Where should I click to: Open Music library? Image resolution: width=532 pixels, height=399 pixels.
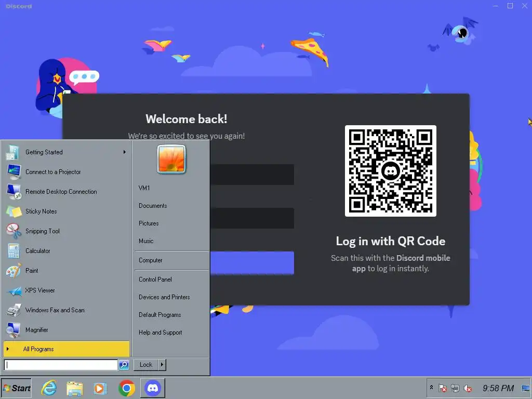pyautogui.click(x=146, y=241)
